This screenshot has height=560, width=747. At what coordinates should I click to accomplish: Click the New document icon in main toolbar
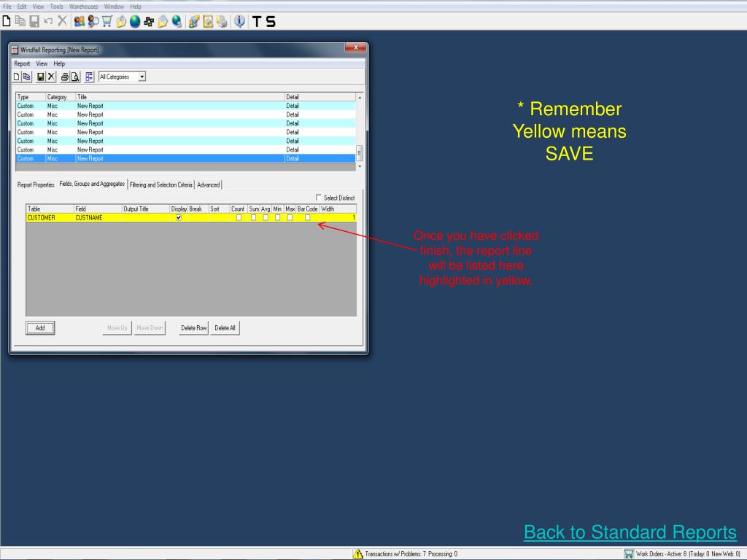[7, 21]
